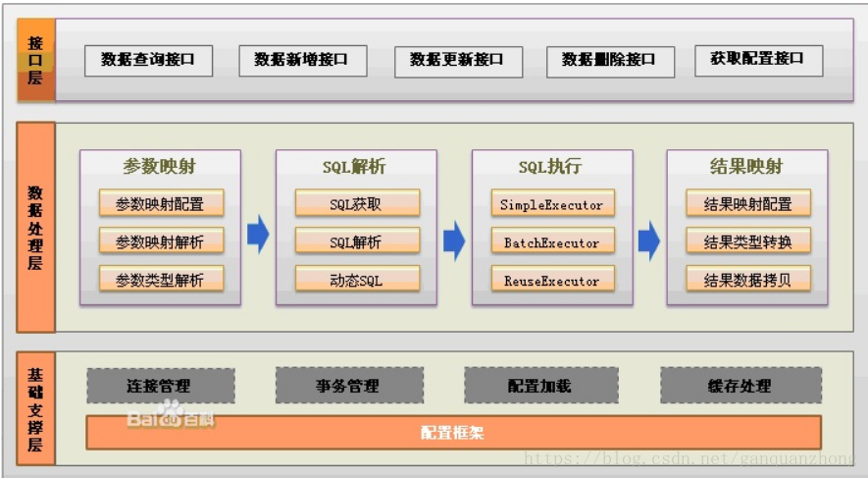Select the ReuseExecutor item
Viewport: 868px width, 478px height.
553,279
